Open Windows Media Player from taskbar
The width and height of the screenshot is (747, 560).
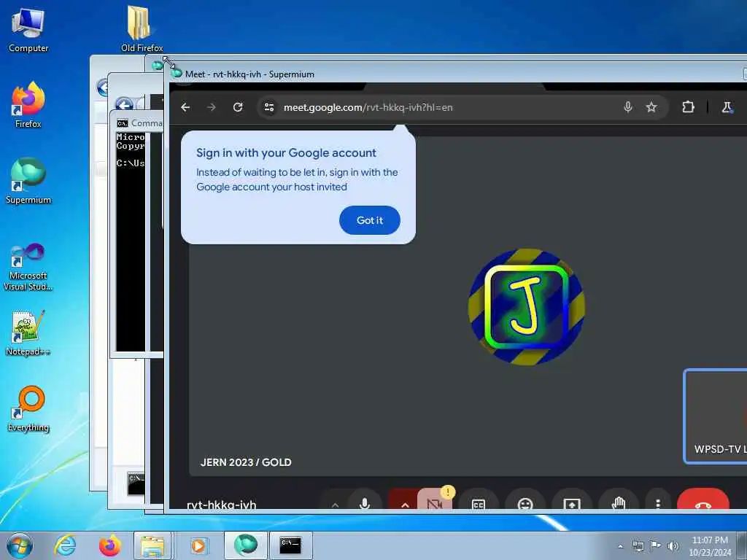[198, 545]
